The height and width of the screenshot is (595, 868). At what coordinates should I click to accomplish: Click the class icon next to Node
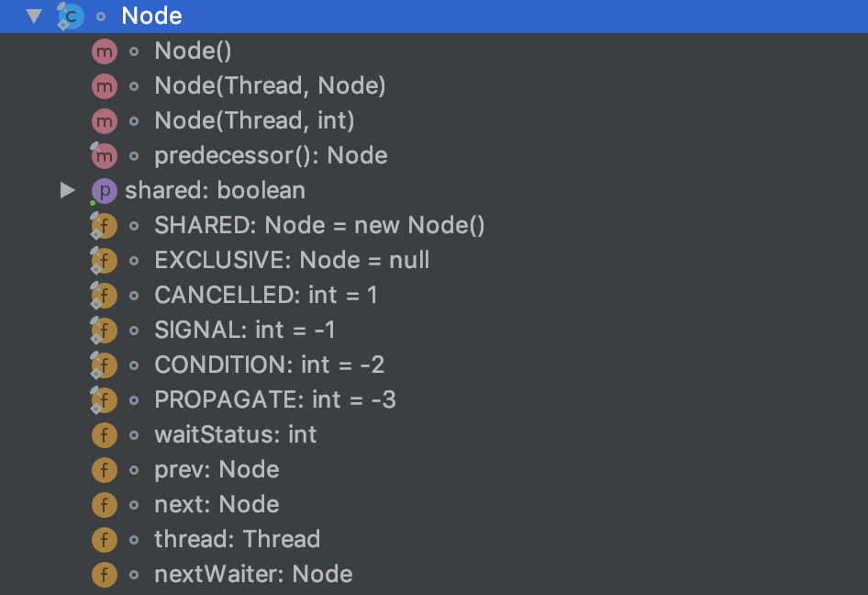coord(70,16)
